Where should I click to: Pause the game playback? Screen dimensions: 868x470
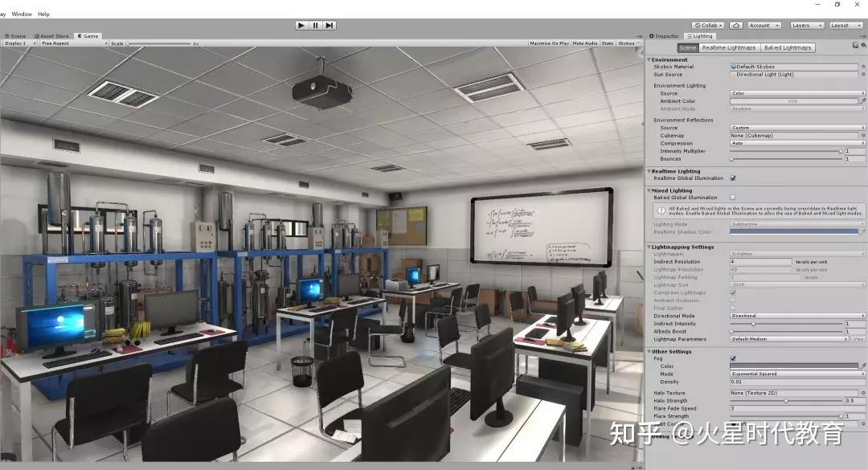point(315,25)
